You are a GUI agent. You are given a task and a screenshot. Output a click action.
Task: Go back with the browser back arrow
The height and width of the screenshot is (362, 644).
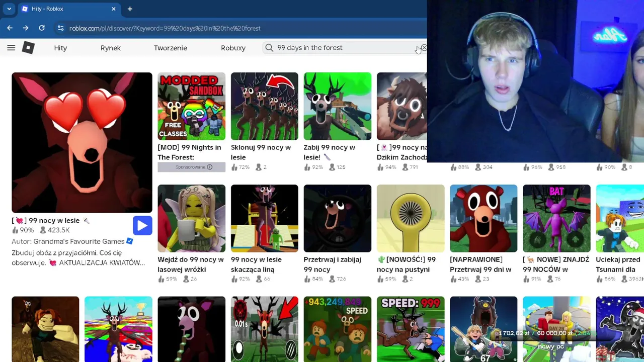pyautogui.click(x=10, y=28)
